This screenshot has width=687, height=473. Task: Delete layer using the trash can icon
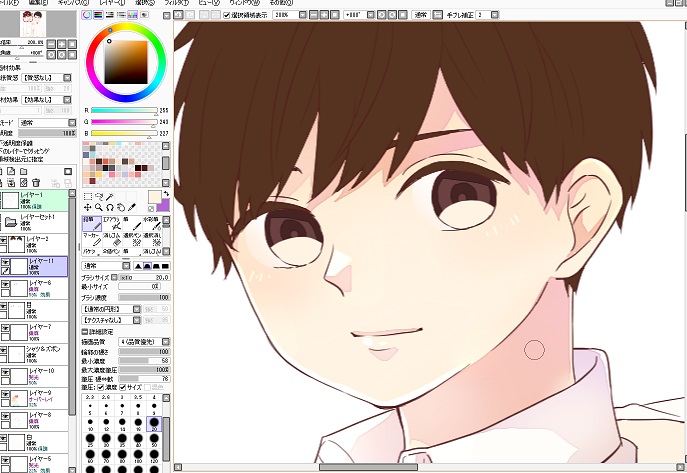(x=36, y=183)
